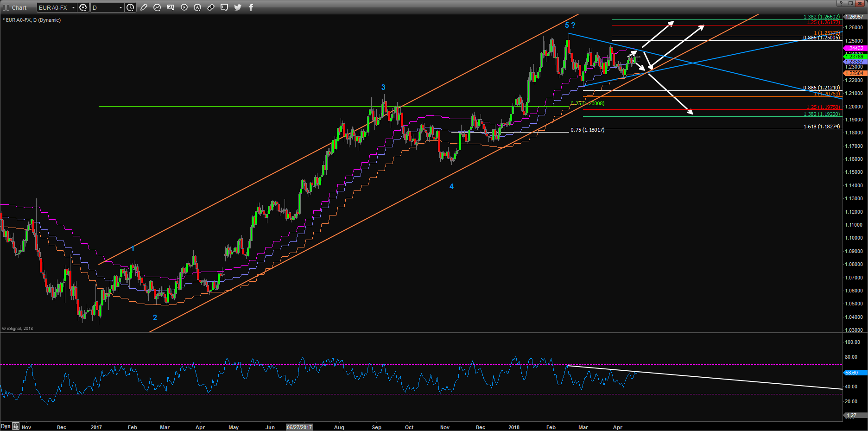Click the wave '2' label

[155, 317]
